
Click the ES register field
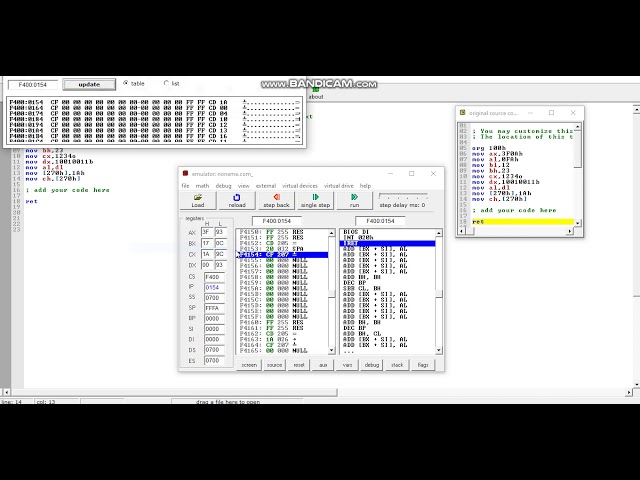coord(214,360)
